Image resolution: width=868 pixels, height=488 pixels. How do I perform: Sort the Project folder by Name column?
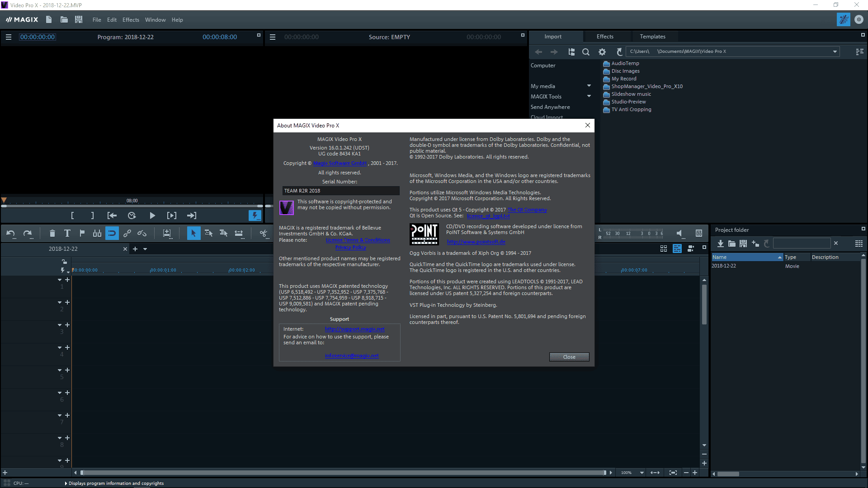tap(747, 257)
